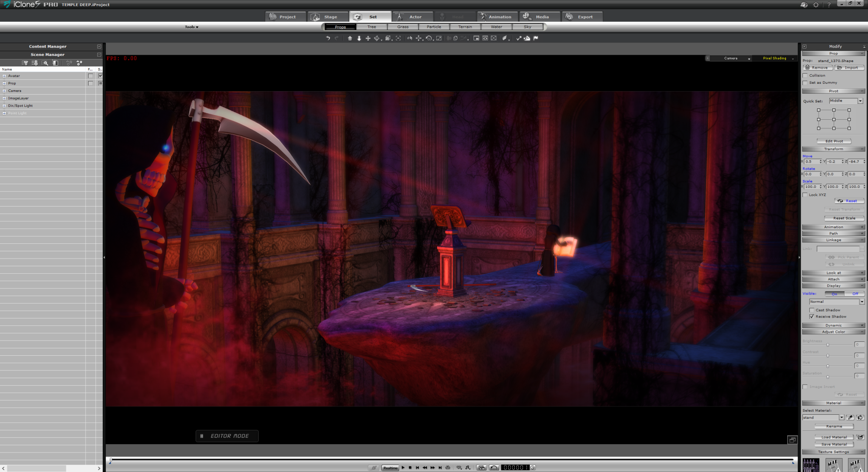Select the Particle sub-tab

(434, 27)
